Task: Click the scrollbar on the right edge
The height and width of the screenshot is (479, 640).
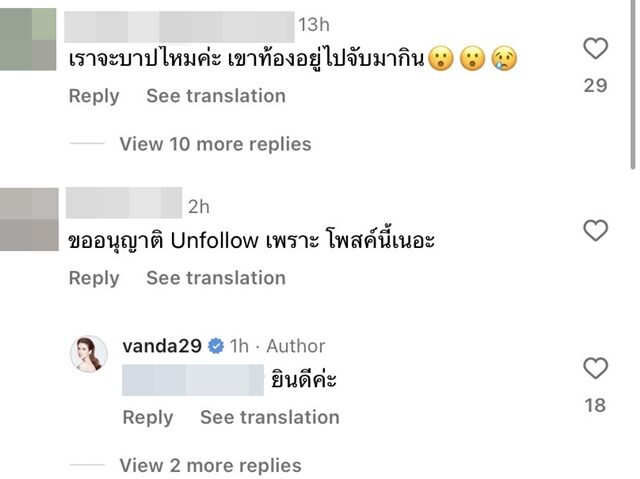Action: click(x=634, y=80)
